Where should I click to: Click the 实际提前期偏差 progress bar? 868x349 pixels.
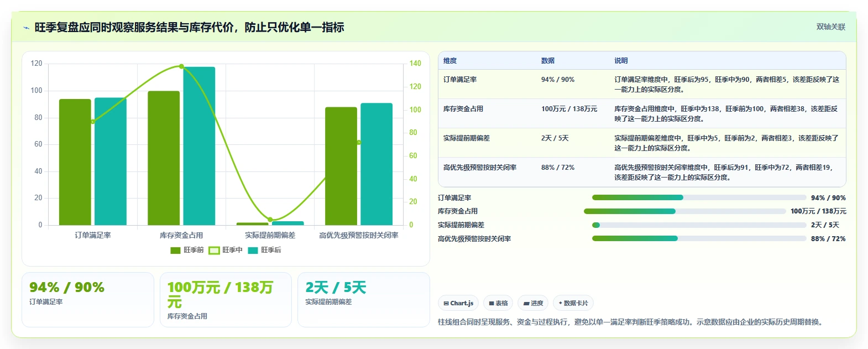tap(699, 225)
